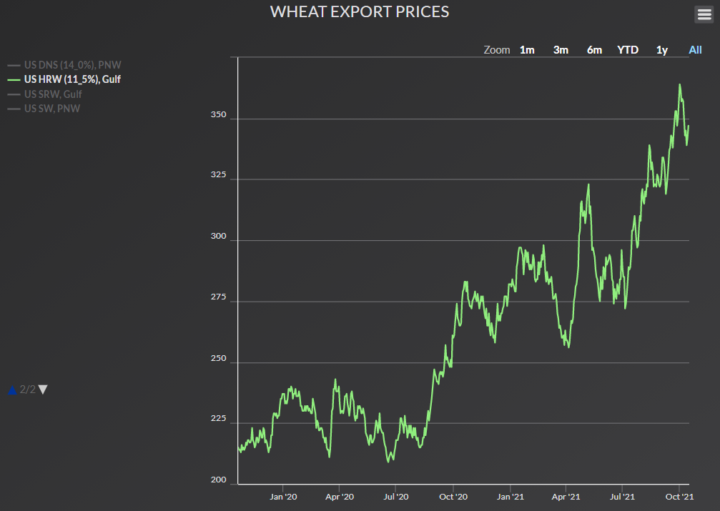
Task: Click the Jan '20 x-axis label
Action: point(284,496)
